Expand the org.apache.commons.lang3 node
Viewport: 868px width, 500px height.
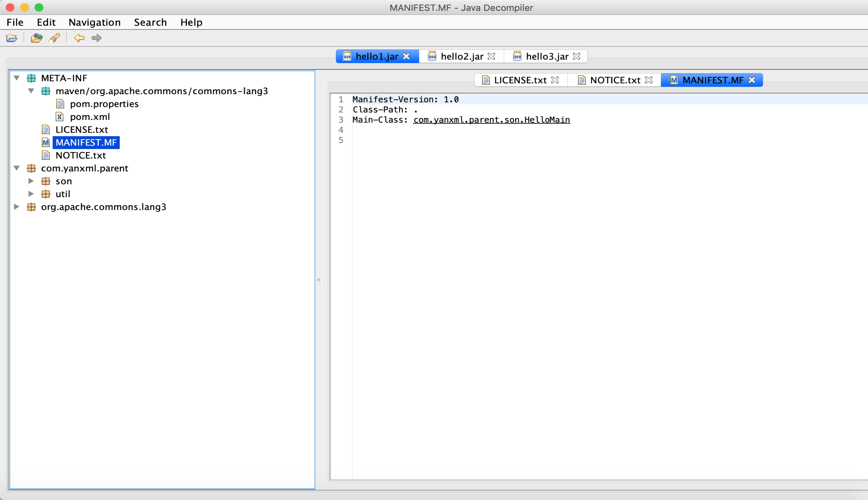tap(17, 207)
